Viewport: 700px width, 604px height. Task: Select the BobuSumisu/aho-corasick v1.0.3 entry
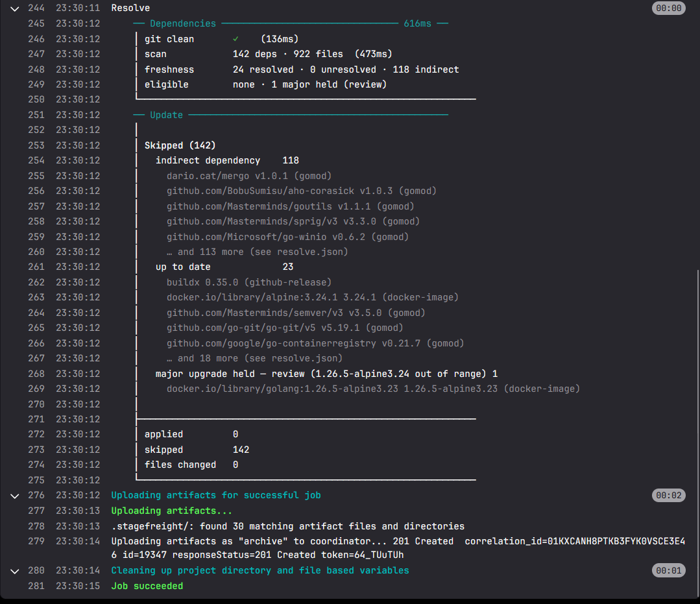[301, 191]
